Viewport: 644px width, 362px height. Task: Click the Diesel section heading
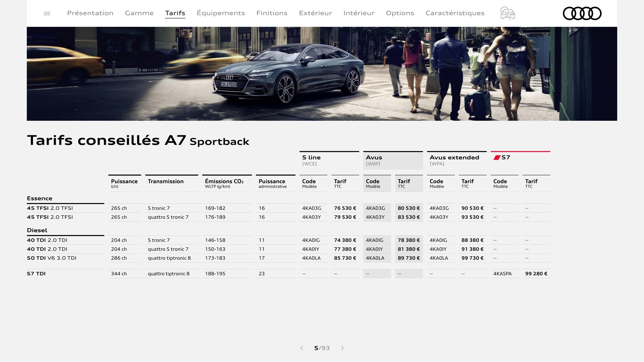click(x=37, y=230)
